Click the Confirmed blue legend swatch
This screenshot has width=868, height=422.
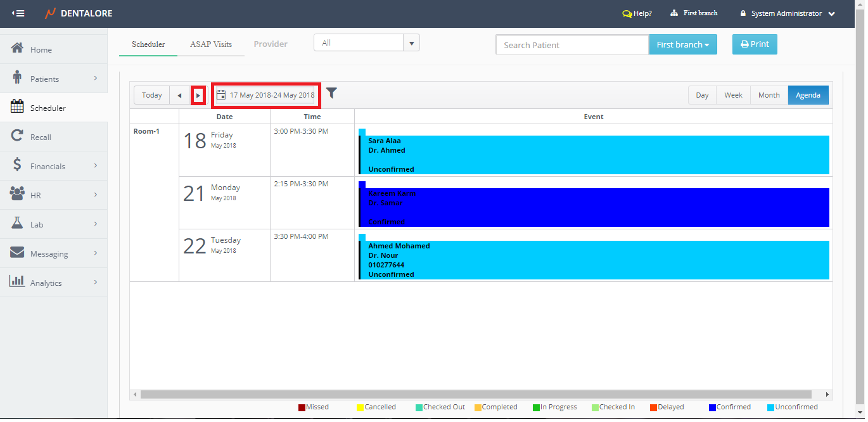point(713,407)
